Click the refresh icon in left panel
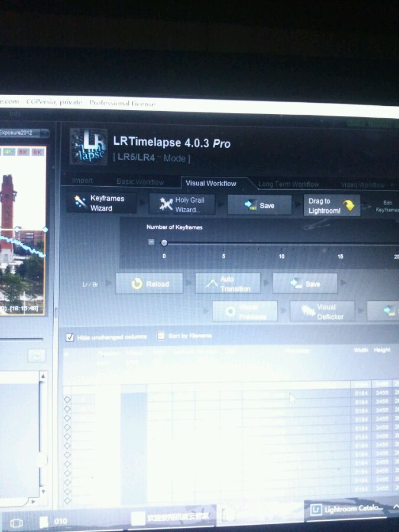 [x=37, y=356]
